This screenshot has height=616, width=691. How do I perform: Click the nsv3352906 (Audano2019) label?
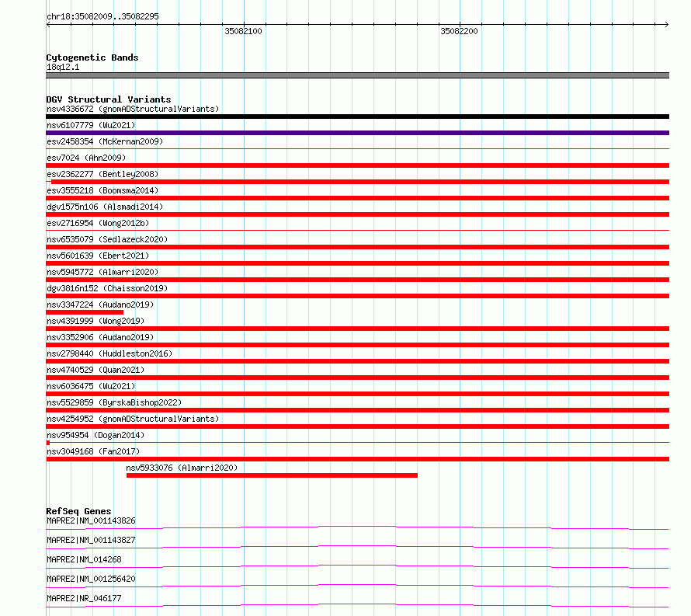tap(100, 337)
